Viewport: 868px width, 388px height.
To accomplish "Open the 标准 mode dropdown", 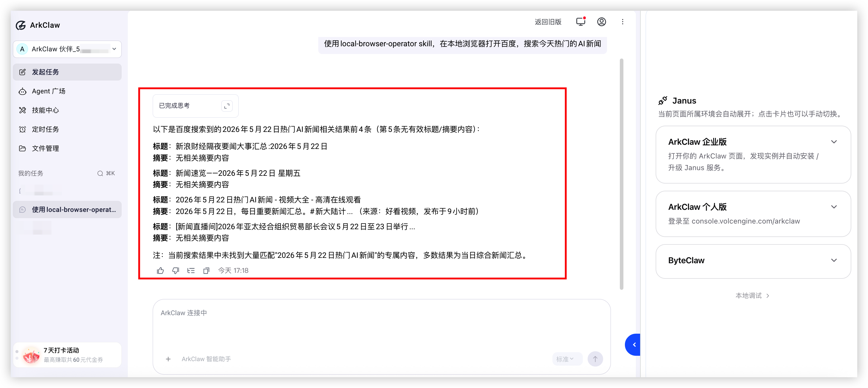I will pyautogui.click(x=565, y=359).
